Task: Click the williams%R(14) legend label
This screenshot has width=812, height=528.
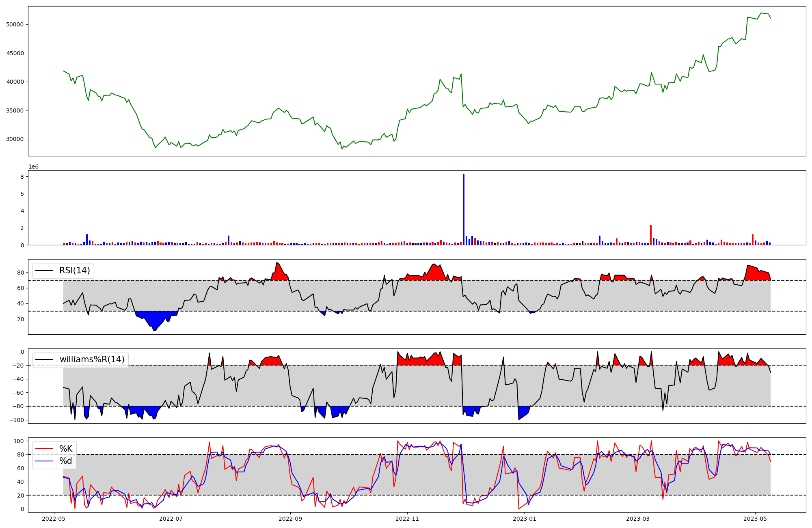Action: [x=92, y=359]
